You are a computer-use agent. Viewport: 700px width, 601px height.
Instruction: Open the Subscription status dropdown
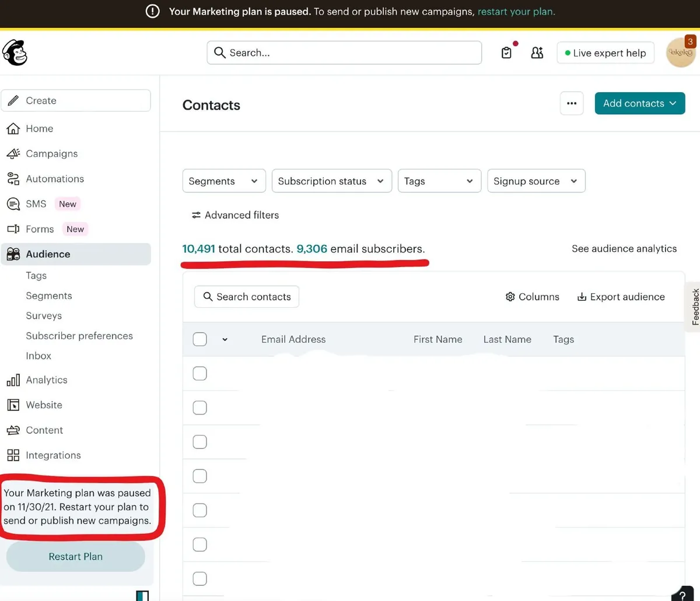coord(331,181)
